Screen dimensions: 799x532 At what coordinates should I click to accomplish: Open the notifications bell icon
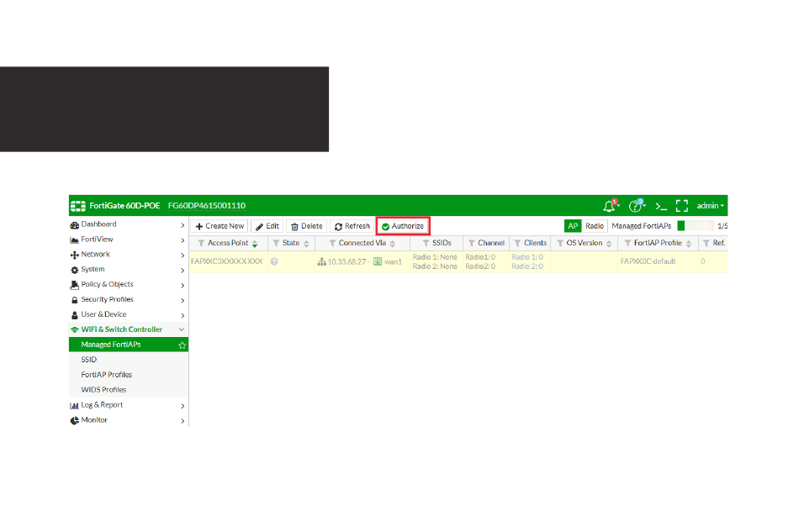(610, 206)
